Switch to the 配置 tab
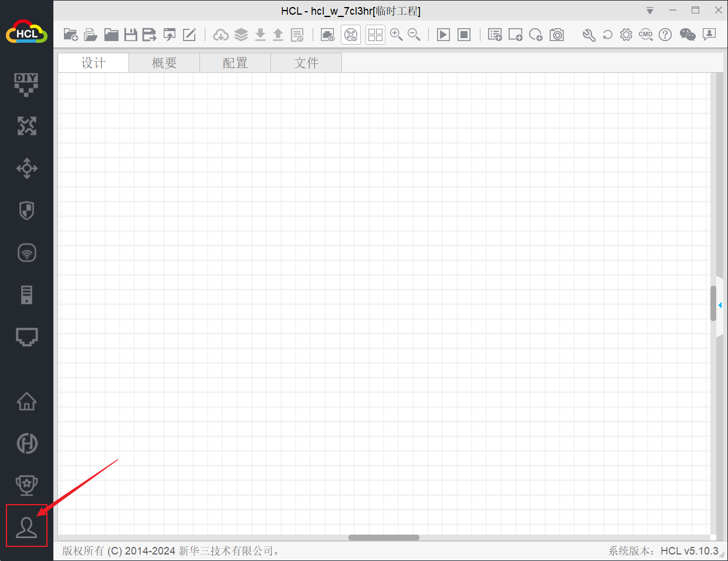728x561 pixels. (x=235, y=63)
